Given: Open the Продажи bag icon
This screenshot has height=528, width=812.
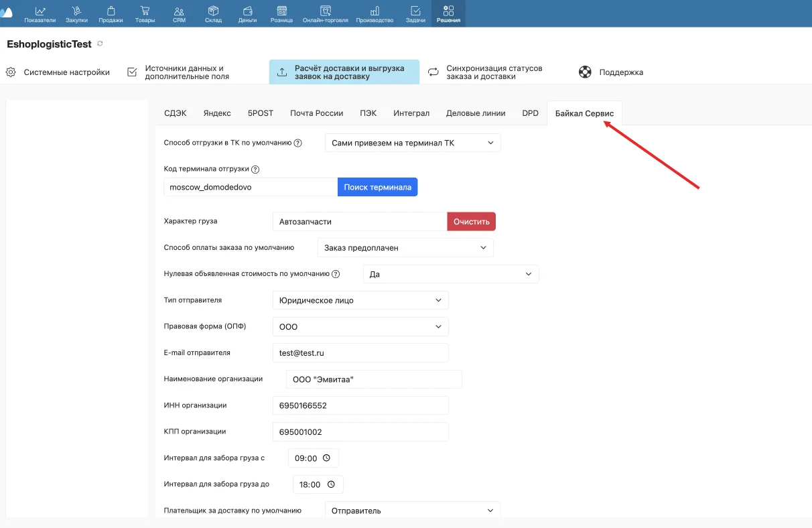Looking at the screenshot, I should click(x=111, y=11).
